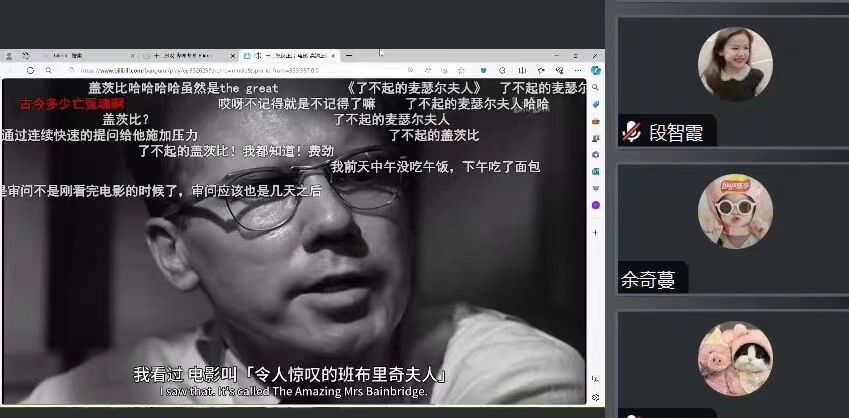Open the sidebar shopping tag icon
The width and height of the screenshot is (849, 418).
point(596,104)
